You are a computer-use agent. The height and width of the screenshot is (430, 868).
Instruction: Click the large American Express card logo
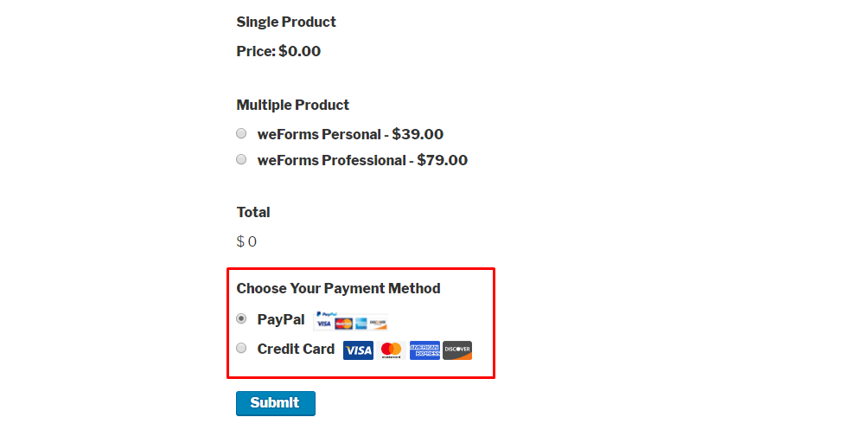(x=424, y=350)
